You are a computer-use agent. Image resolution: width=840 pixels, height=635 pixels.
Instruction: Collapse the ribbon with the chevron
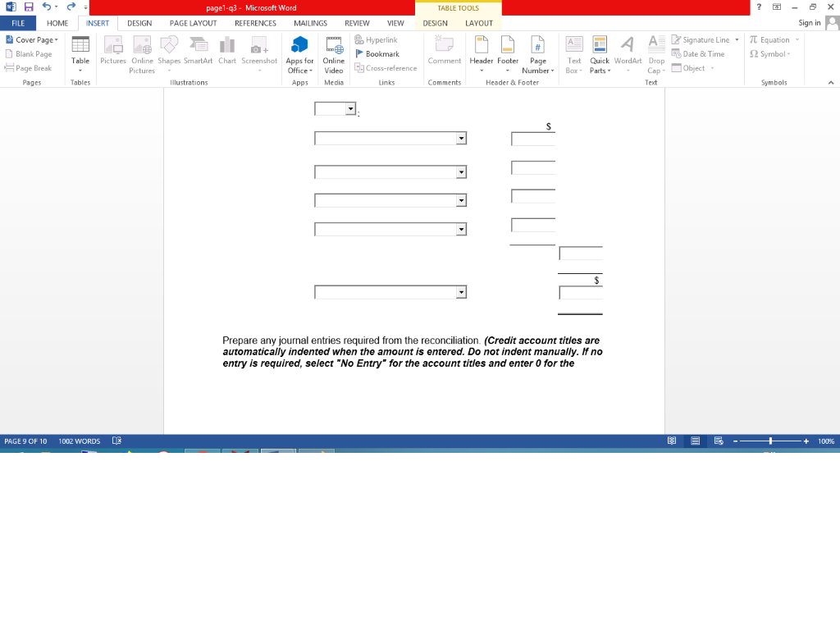point(831,83)
